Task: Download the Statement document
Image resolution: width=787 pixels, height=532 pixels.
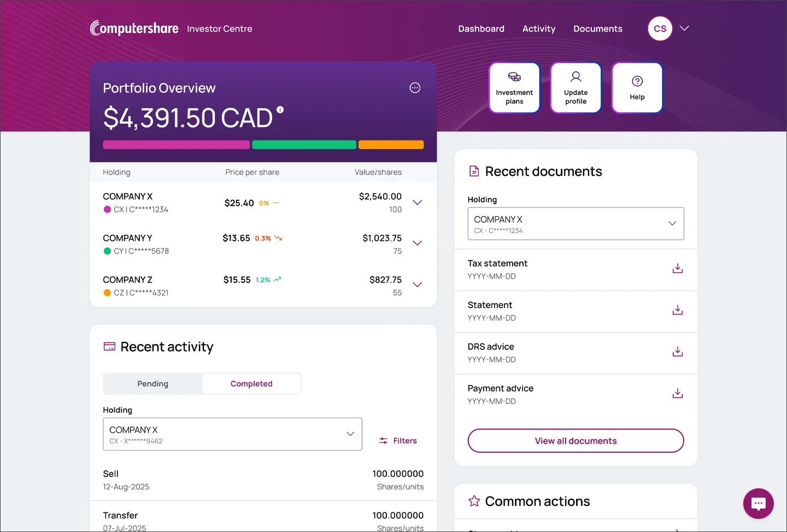Action: point(677,310)
